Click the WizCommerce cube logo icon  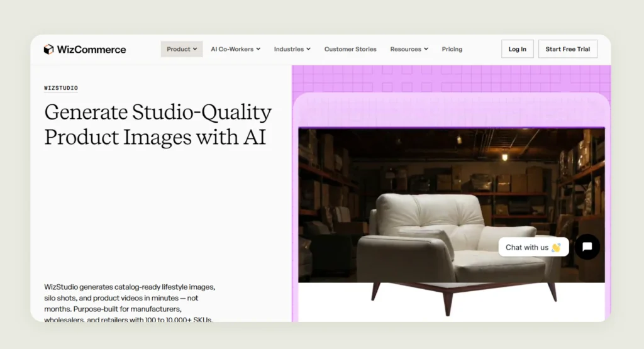[48, 49]
